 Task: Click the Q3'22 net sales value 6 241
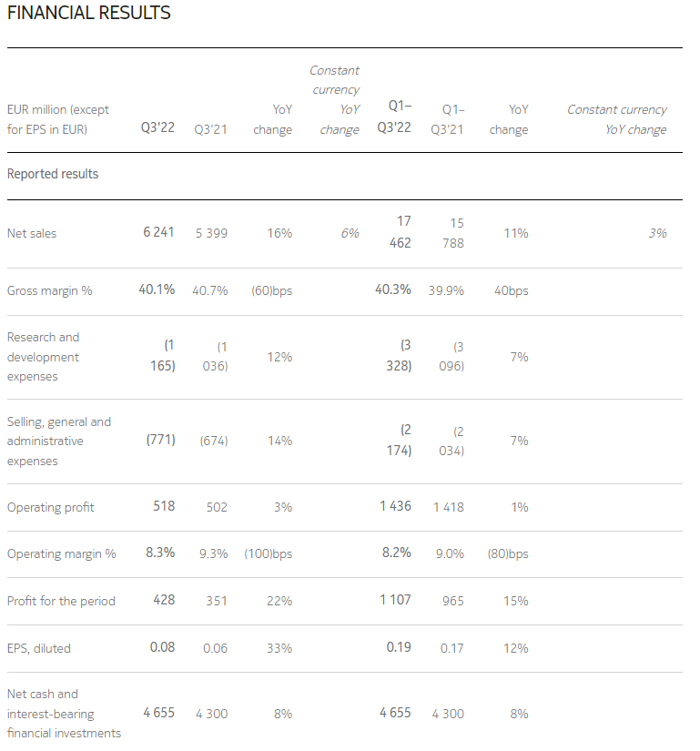pos(158,232)
